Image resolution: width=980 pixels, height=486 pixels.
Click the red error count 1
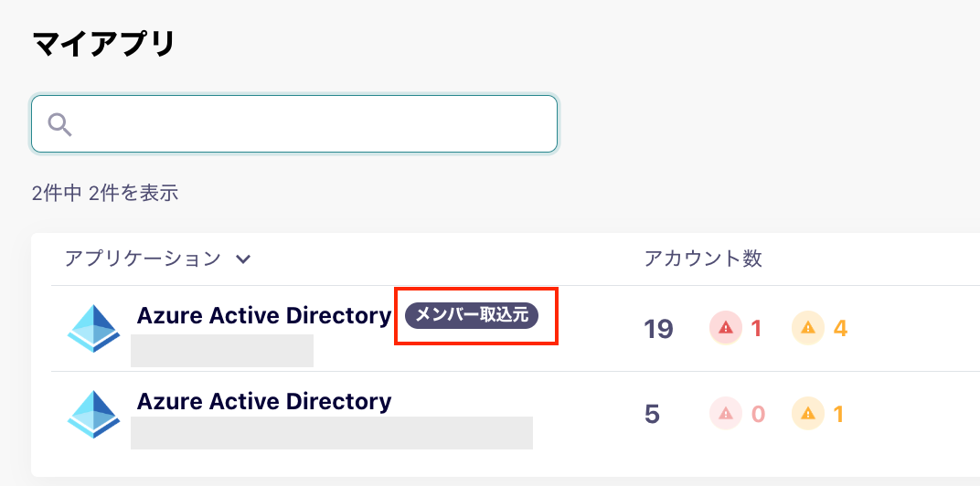pos(756,328)
